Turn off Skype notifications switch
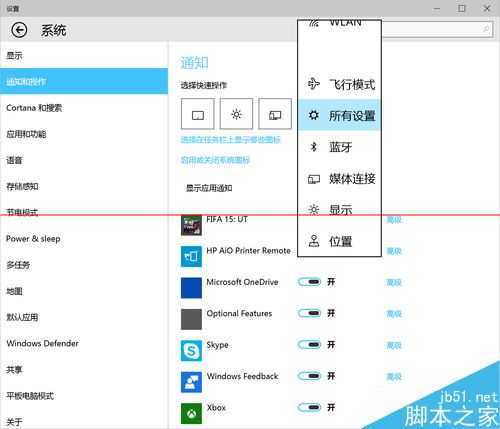Viewport: 500px width, 429px height. (310, 344)
